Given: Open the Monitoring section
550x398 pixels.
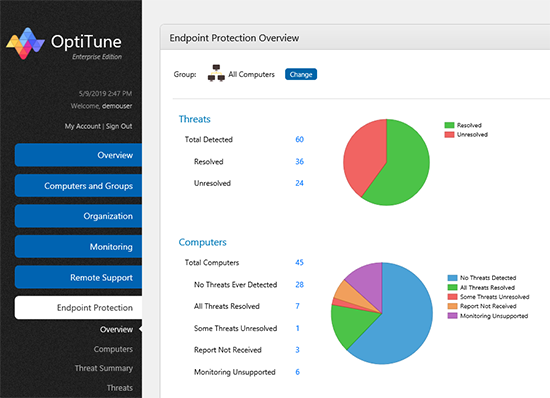Looking at the screenshot, I should click(x=78, y=247).
